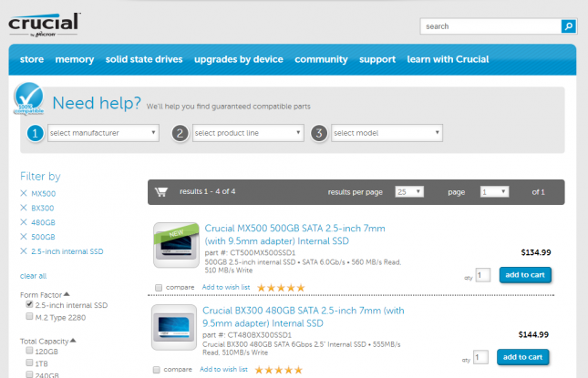Open the select model dropdown
This screenshot has height=378, width=588.
coord(387,133)
